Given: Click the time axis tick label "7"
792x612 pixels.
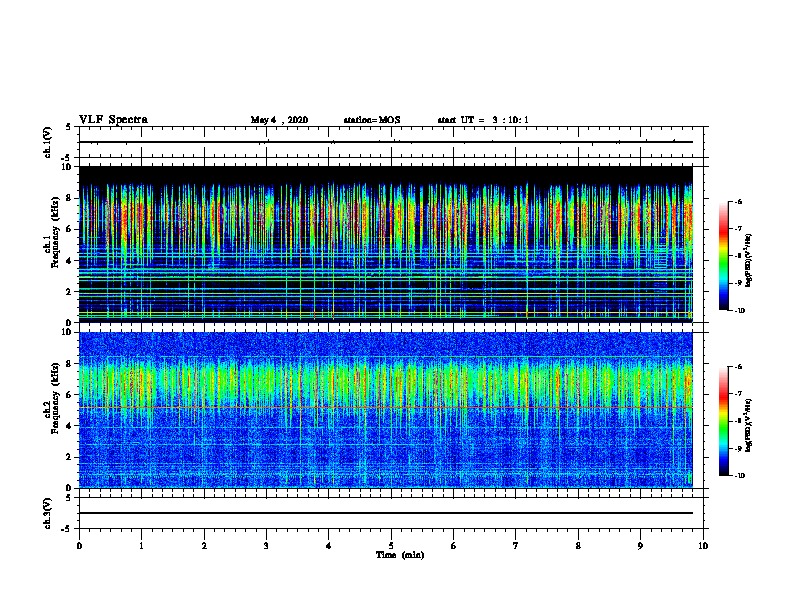Looking at the screenshot, I should 516,546.
